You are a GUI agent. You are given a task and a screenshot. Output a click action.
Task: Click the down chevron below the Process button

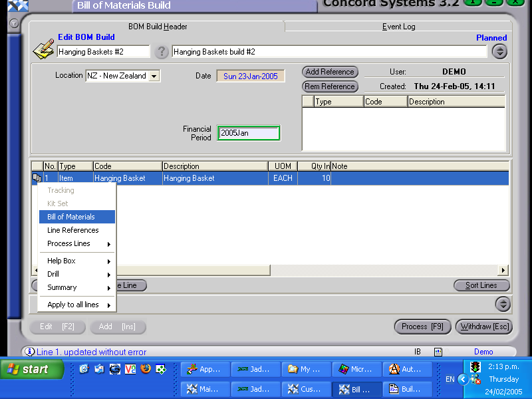pyautogui.click(x=503, y=305)
